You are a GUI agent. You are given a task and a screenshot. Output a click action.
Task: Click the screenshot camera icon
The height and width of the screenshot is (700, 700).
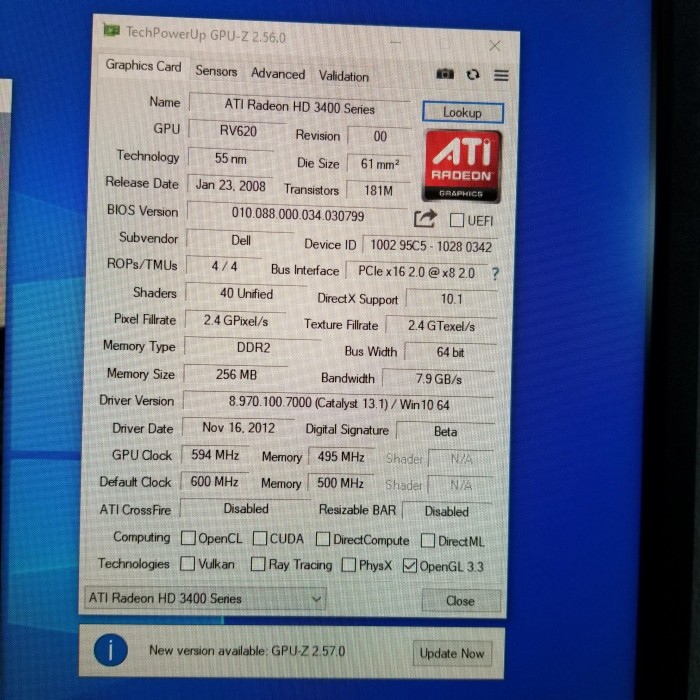tap(445, 74)
